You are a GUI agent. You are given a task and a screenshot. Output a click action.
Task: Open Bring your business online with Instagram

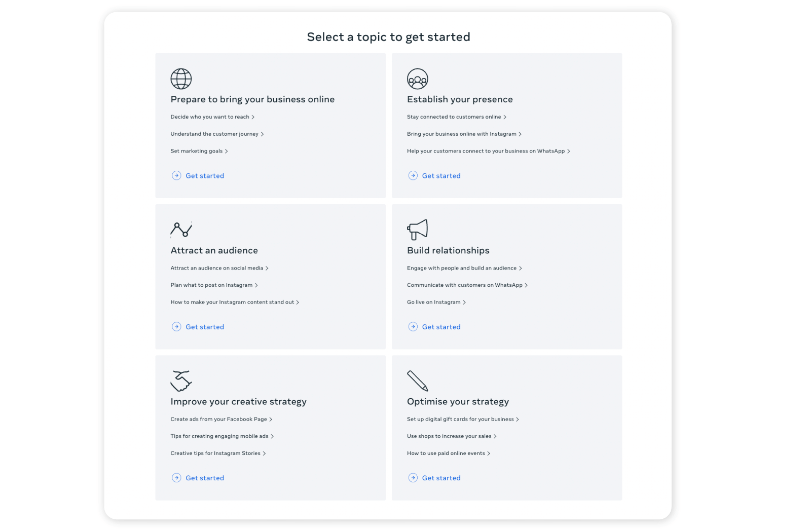click(461, 134)
